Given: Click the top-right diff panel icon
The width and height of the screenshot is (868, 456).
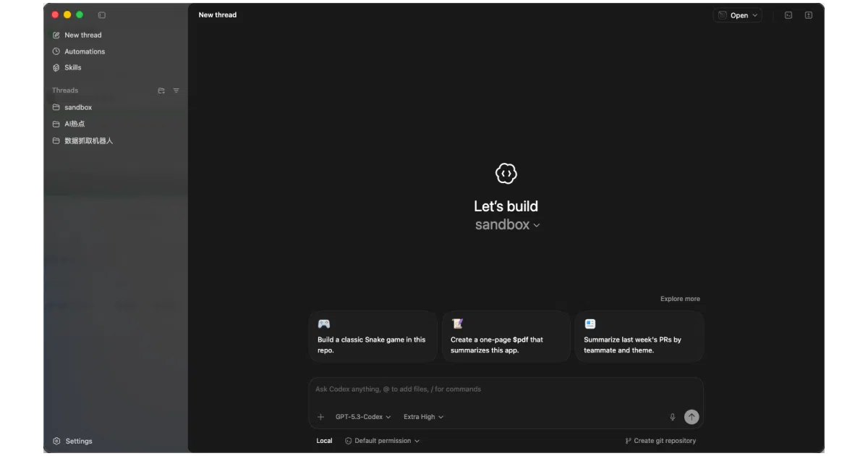Looking at the screenshot, I should coord(809,15).
